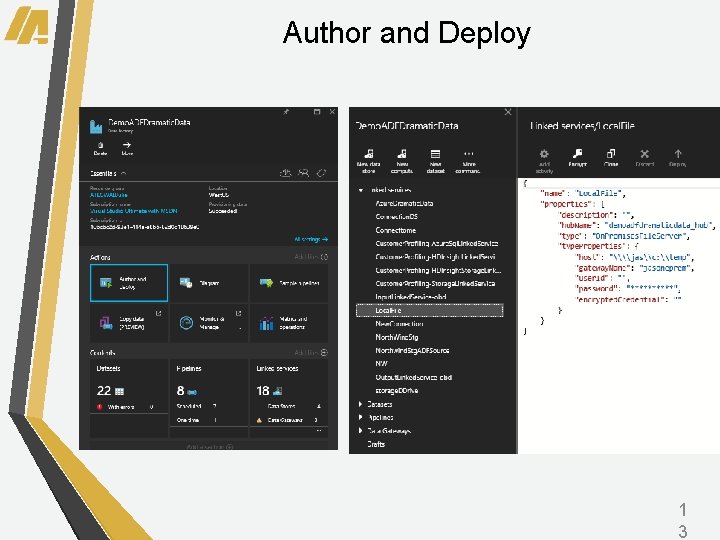The width and height of the screenshot is (720, 540).
Task: Select storageDDrive linked service
Action: (x=397, y=391)
